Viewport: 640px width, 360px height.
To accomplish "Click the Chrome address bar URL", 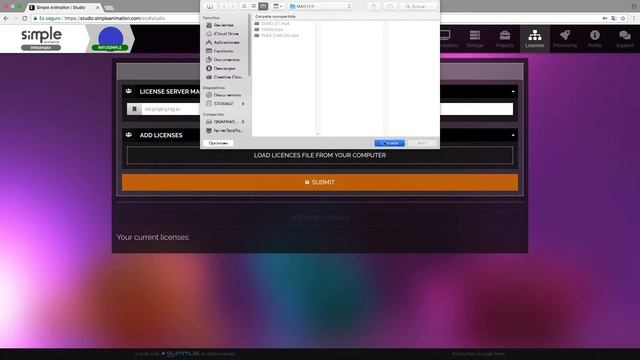I will 115,18.
